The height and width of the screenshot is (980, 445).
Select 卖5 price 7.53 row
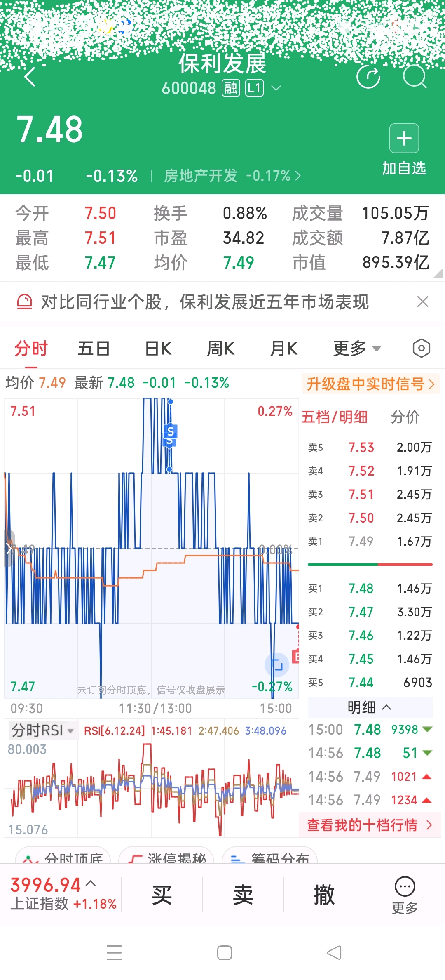[x=370, y=448]
